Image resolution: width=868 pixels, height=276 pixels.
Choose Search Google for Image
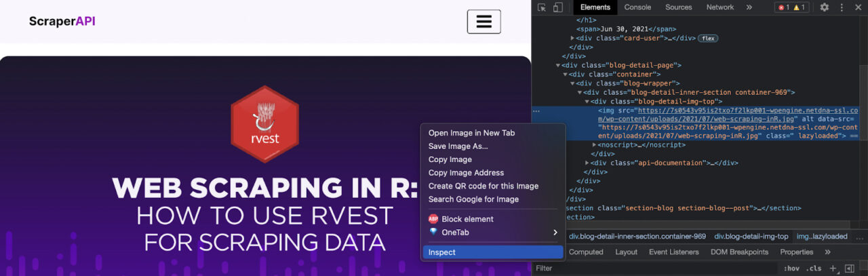(473, 199)
